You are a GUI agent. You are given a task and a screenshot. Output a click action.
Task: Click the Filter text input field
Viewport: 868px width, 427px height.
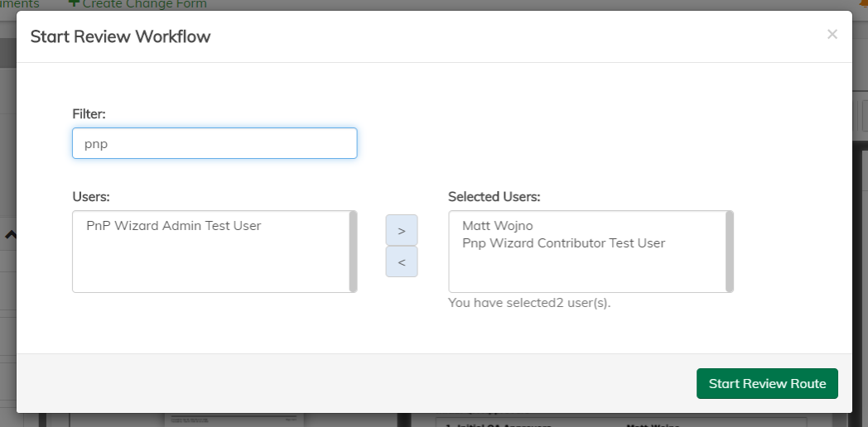pos(215,143)
